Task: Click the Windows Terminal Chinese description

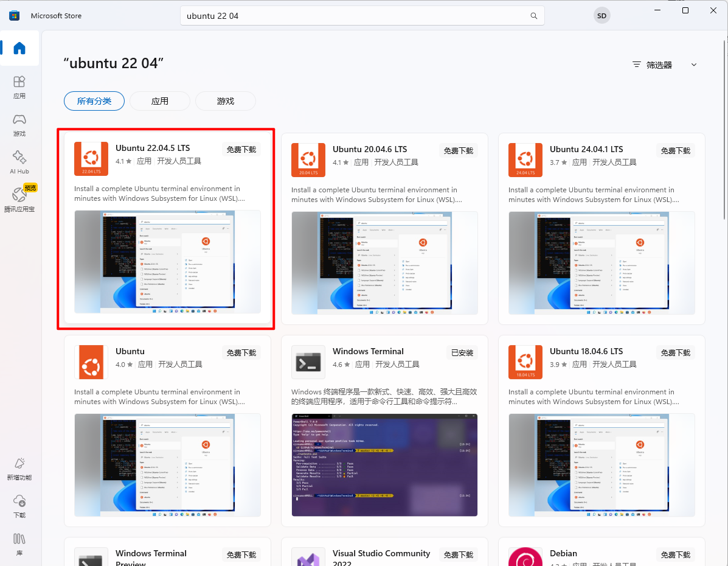Action: [384, 397]
